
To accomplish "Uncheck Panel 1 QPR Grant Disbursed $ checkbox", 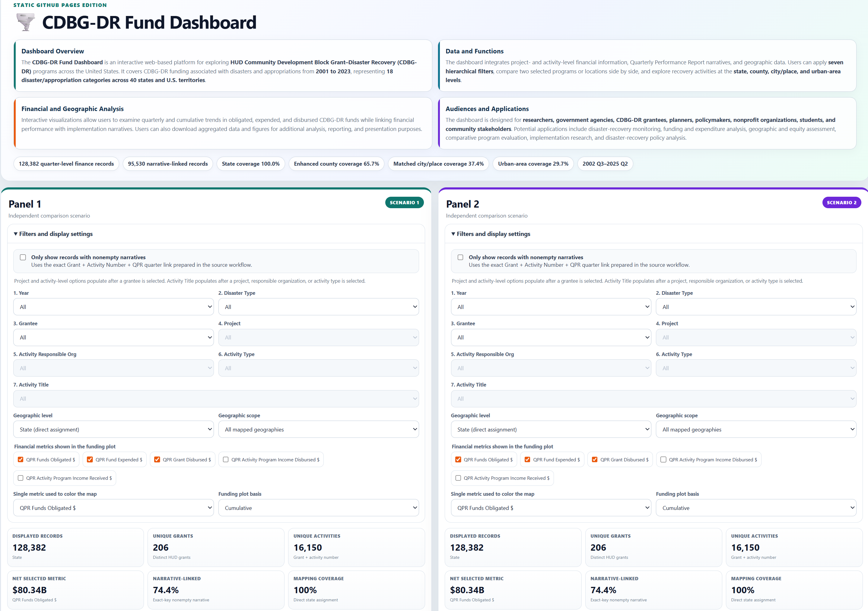I will click(x=157, y=460).
